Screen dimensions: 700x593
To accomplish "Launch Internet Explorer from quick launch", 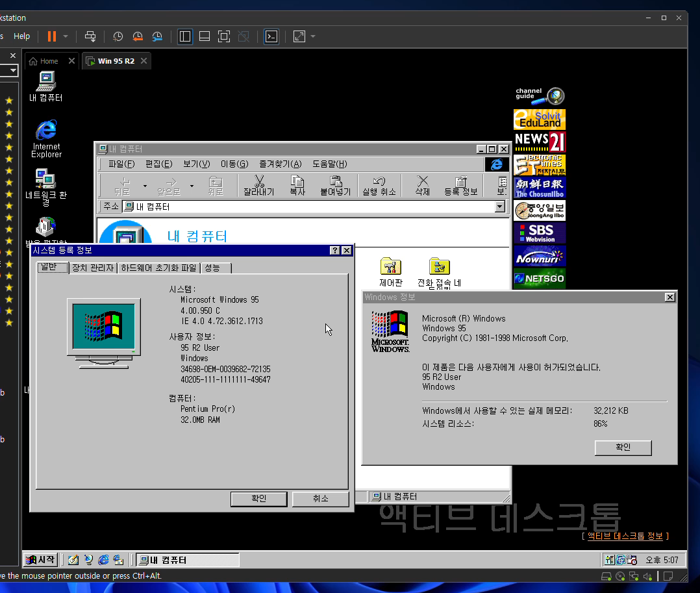I will coord(103,560).
